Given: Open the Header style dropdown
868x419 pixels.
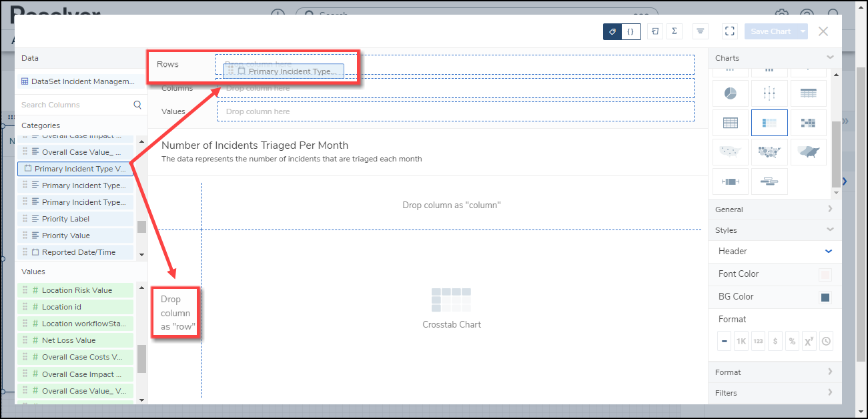Looking at the screenshot, I should (x=829, y=252).
